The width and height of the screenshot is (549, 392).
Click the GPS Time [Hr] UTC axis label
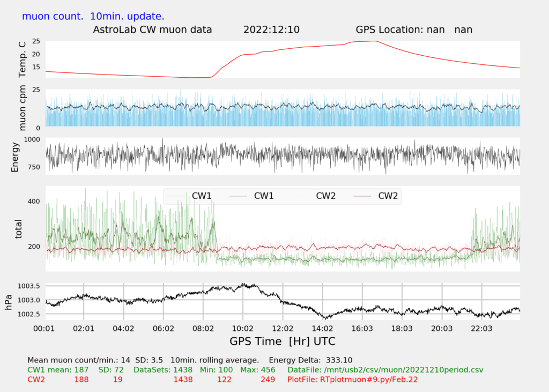283,341
